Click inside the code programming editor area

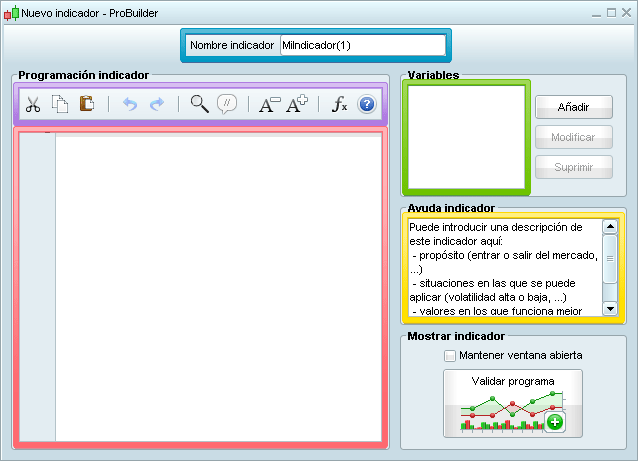tap(218, 285)
